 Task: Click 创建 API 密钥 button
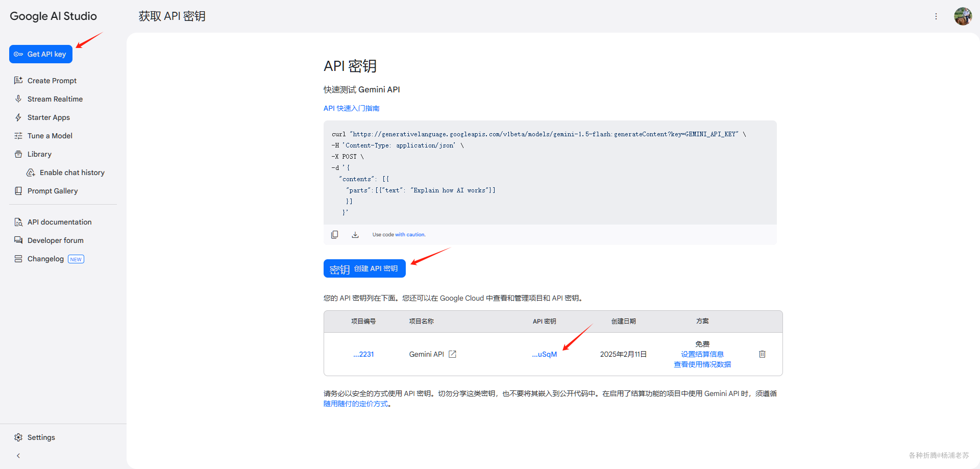[364, 268]
